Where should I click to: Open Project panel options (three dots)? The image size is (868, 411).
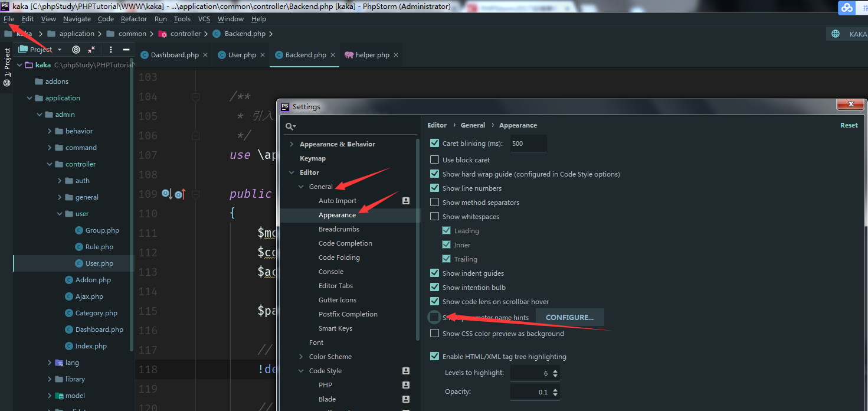pos(110,50)
